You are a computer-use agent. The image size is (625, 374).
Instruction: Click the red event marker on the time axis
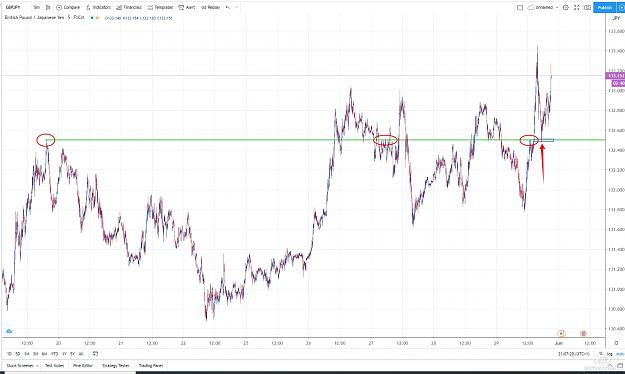pyautogui.click(x=584, y=333)
